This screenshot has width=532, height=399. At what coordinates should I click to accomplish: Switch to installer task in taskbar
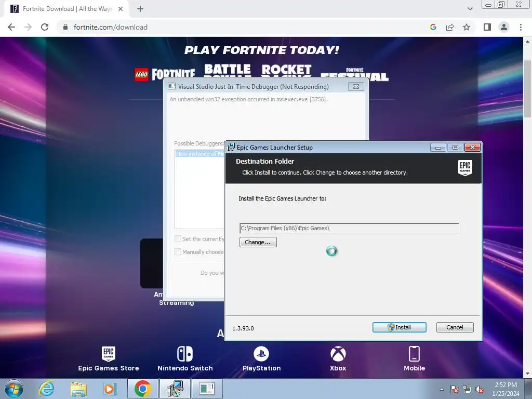click(176, 389)
